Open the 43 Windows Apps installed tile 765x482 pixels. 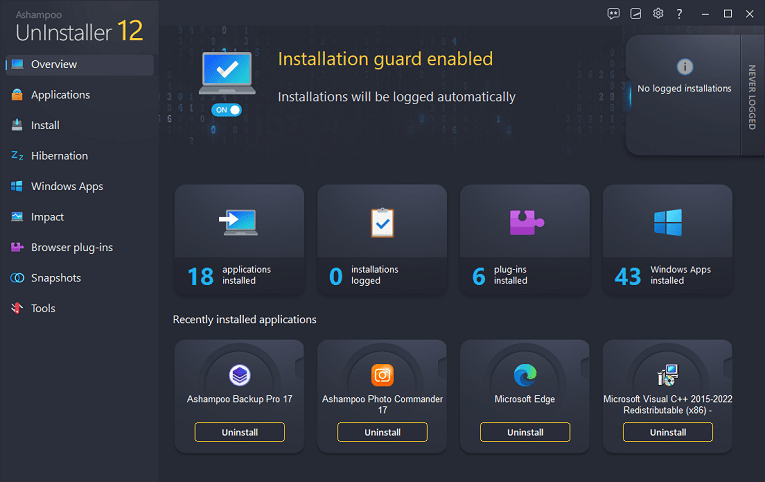click(667, 239)
